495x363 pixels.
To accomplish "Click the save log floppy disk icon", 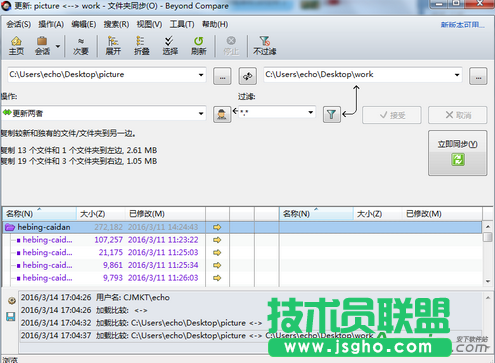I will pos(11,317).
